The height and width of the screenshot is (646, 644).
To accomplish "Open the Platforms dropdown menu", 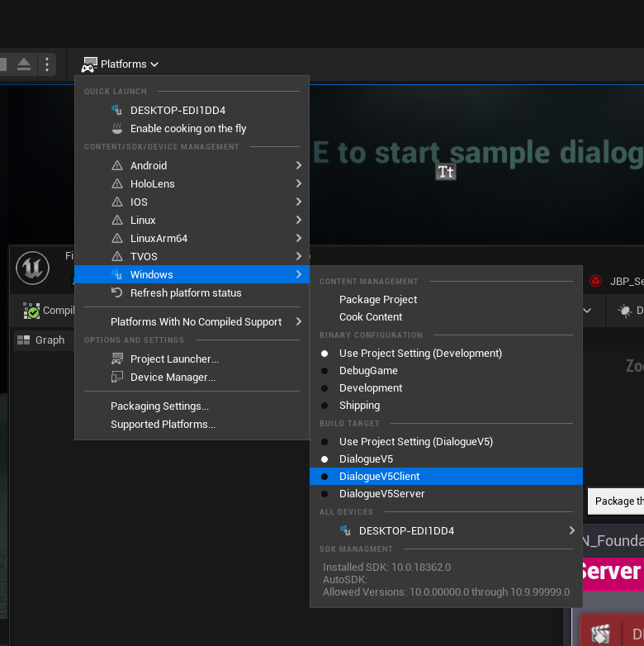I will point(120,64).
